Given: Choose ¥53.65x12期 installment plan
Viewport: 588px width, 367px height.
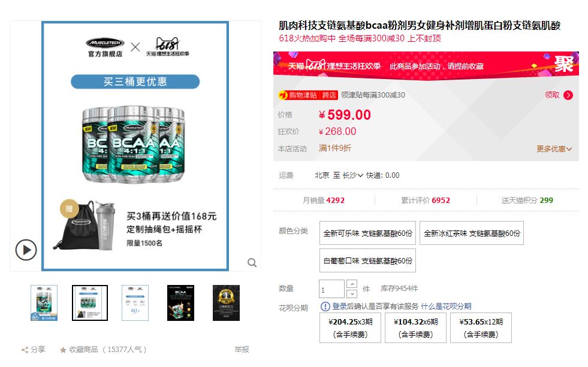Looking at the screenshot, I should [481, 327].
